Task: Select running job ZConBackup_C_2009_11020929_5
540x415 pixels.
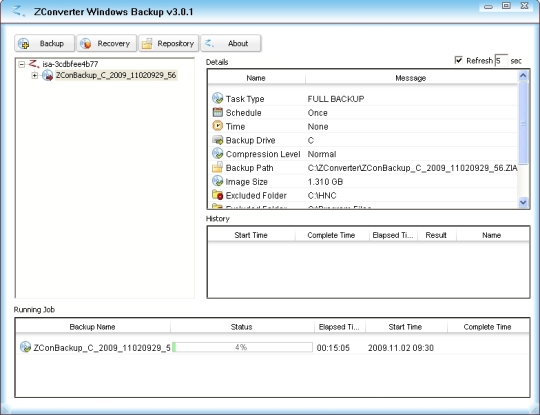Action: [x=102, y=347]
